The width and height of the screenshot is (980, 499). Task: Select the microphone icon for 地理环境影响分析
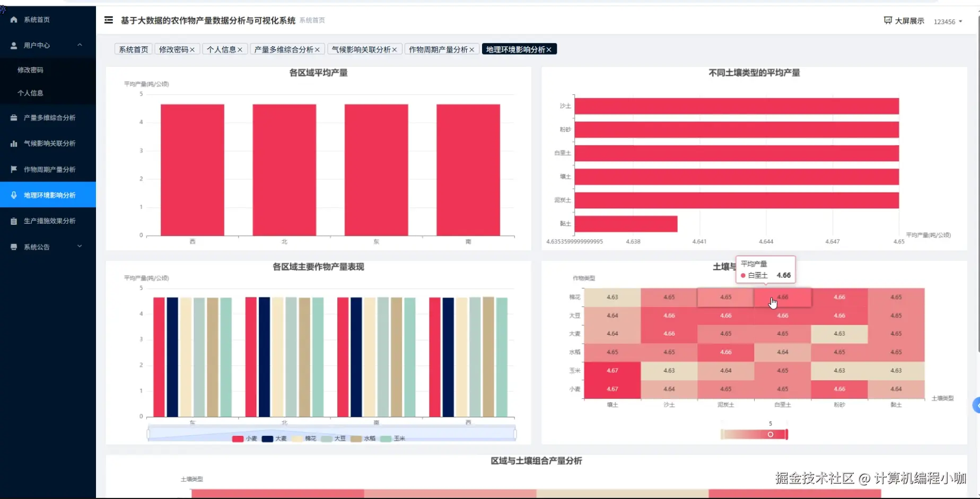14,195
